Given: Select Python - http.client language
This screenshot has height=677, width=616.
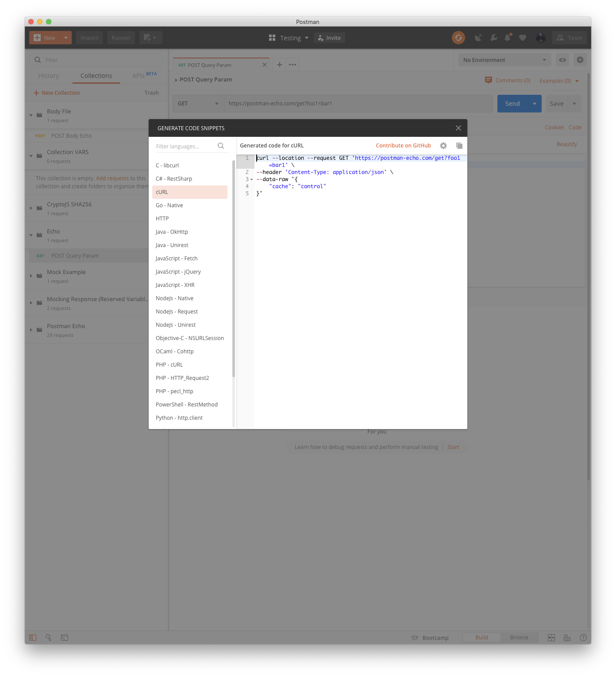Looking at the screenshot, I should (179, 418).
